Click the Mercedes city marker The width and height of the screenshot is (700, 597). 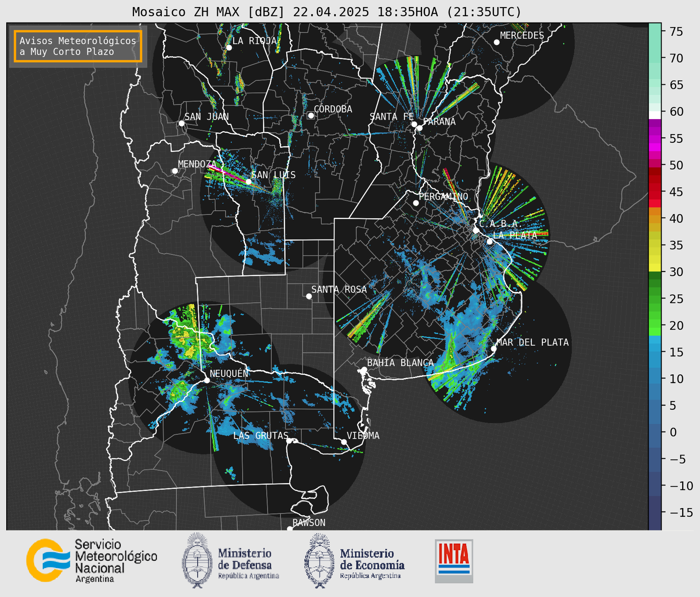click(497, 42)
